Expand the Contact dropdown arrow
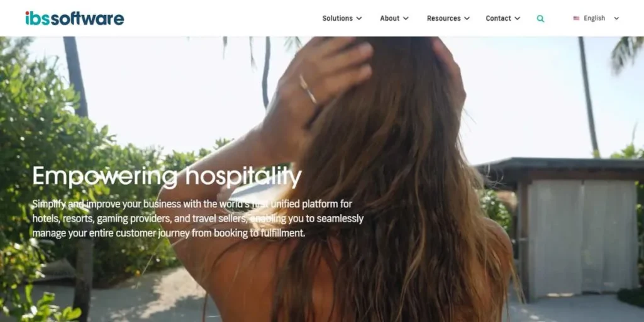 tap(517, 18)
